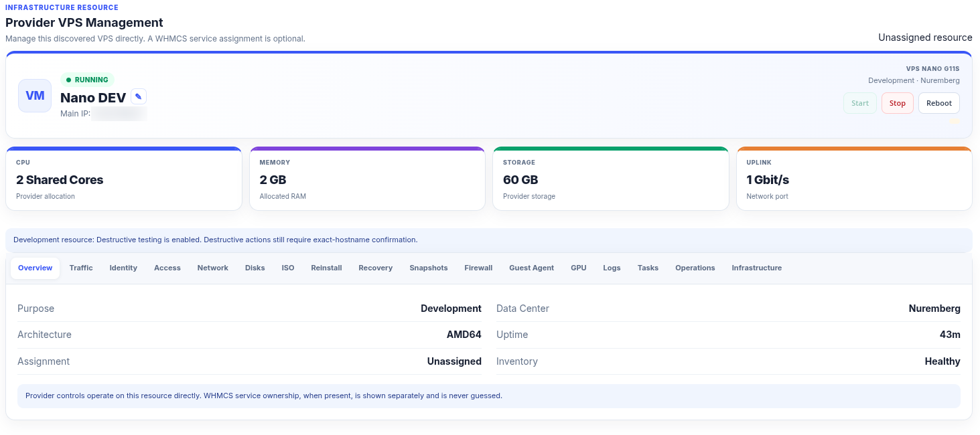This screenshot has height=435, width=980.
Task: Select the Snapshots tab
Action: [x=429, y=268]
